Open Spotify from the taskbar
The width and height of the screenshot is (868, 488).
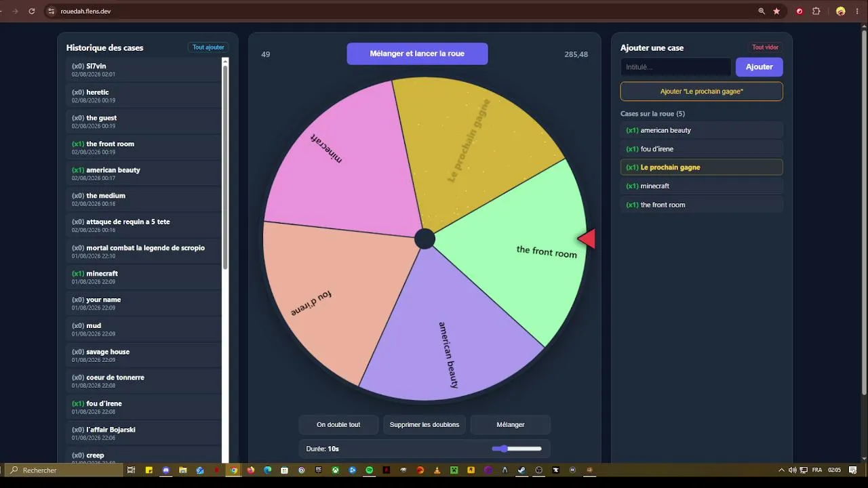pos(369,470)
